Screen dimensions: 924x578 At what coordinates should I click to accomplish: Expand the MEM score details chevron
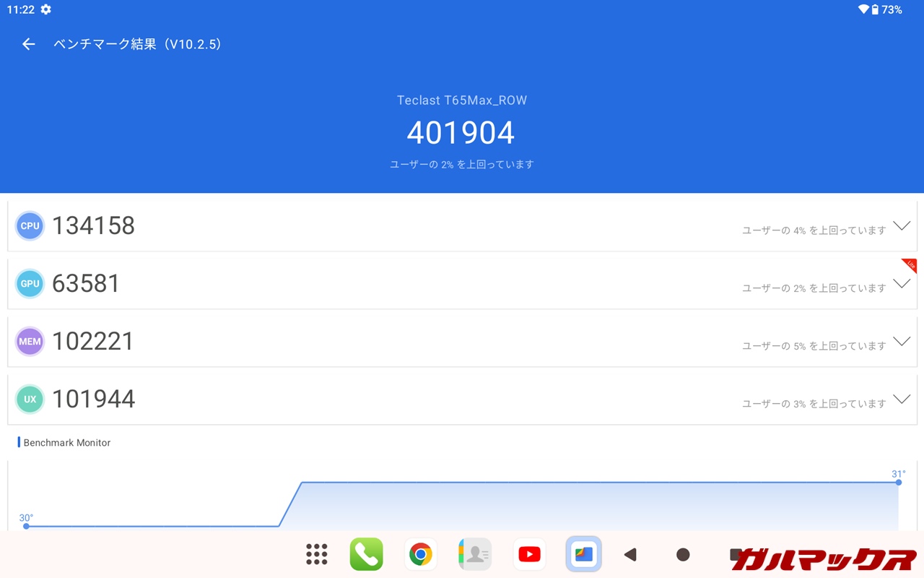tap(901, 341)
